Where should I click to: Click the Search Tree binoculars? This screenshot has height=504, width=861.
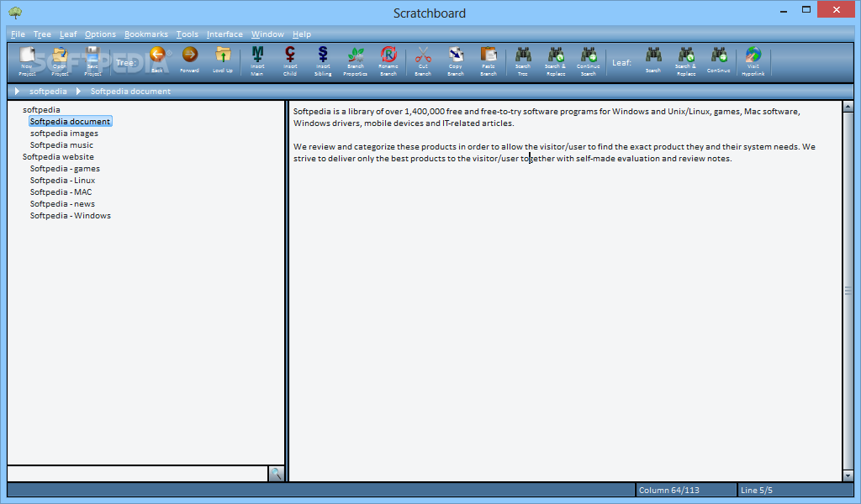coord(523,60)
